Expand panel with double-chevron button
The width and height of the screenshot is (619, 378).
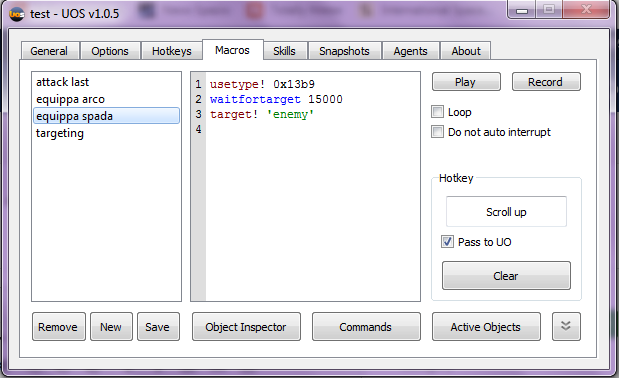point(566,326)
